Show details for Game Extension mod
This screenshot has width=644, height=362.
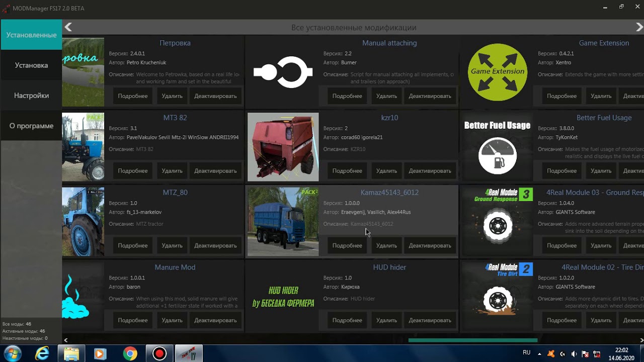[x=561, y=96]
